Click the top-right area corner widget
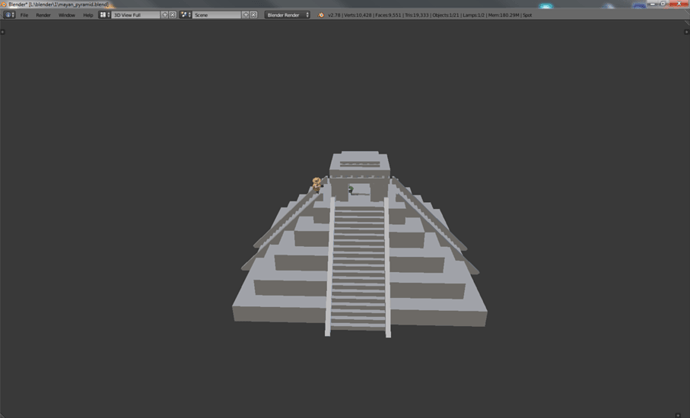The width and height of the screenshot is (690, 418). 686,32
